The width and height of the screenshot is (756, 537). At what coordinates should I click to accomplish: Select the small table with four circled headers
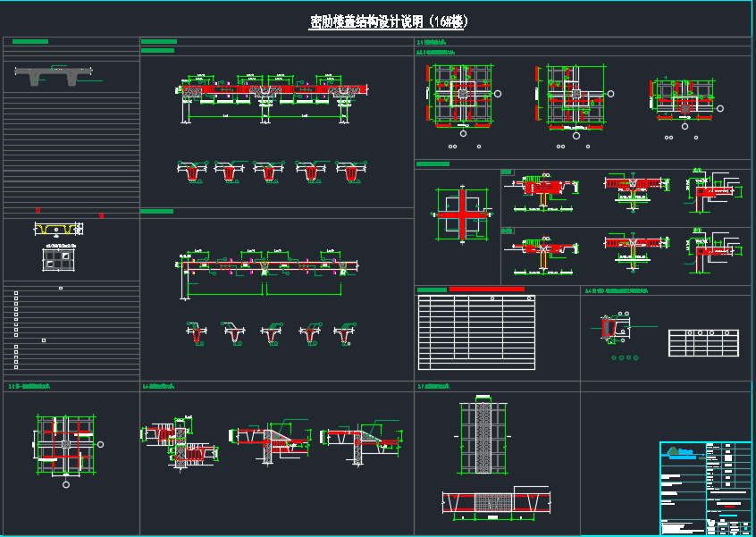703,343
